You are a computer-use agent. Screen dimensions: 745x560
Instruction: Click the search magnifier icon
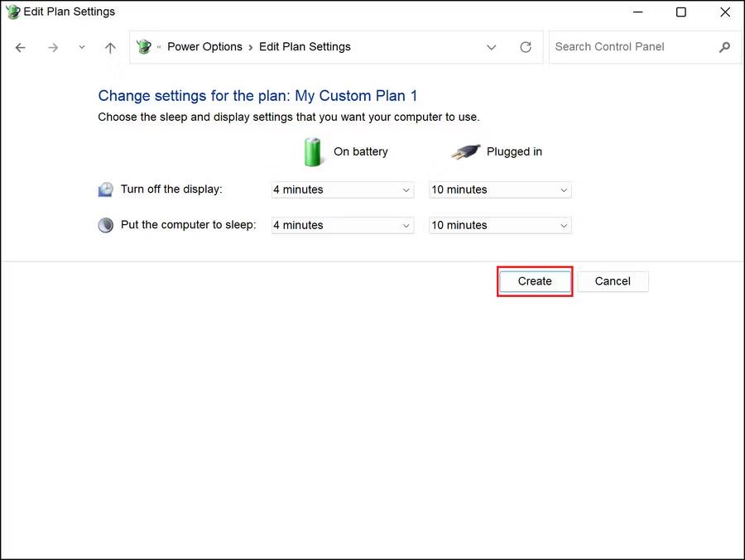point(724,47)
